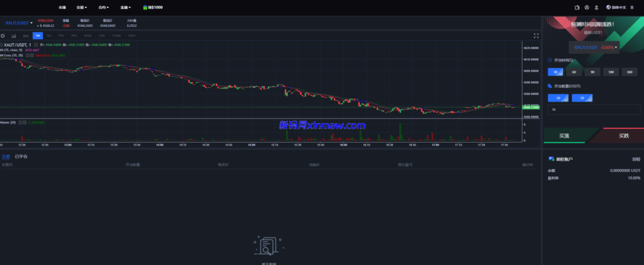This screenshot has height=265, width=644.
Task: Select the 1week chart interval
Action: tap(116, 36)
